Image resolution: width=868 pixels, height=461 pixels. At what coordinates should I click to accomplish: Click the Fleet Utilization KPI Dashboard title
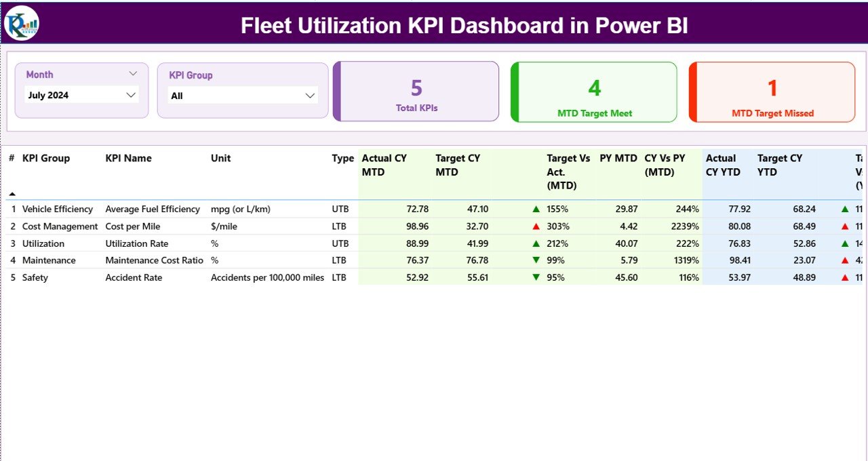coord(464,25)
